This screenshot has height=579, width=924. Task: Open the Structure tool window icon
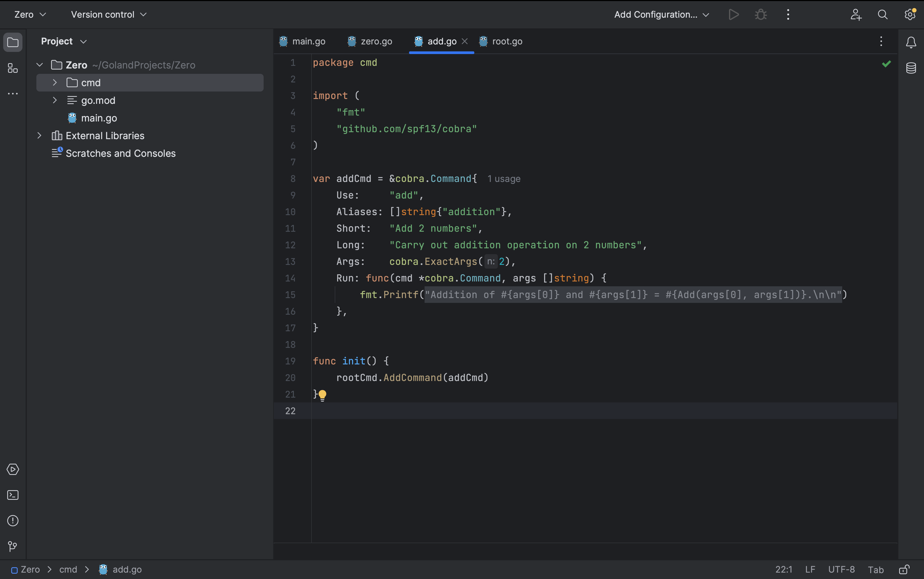(13, 68)
